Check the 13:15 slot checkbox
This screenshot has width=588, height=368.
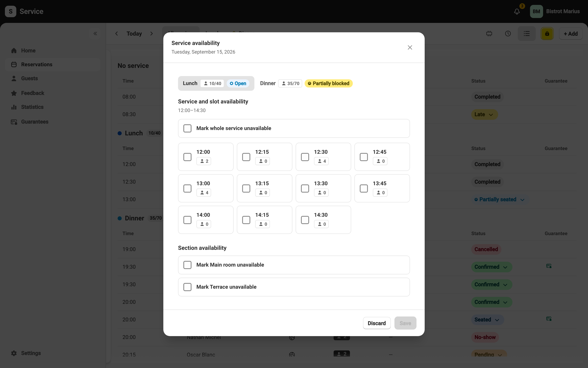[x=246, y=188]
